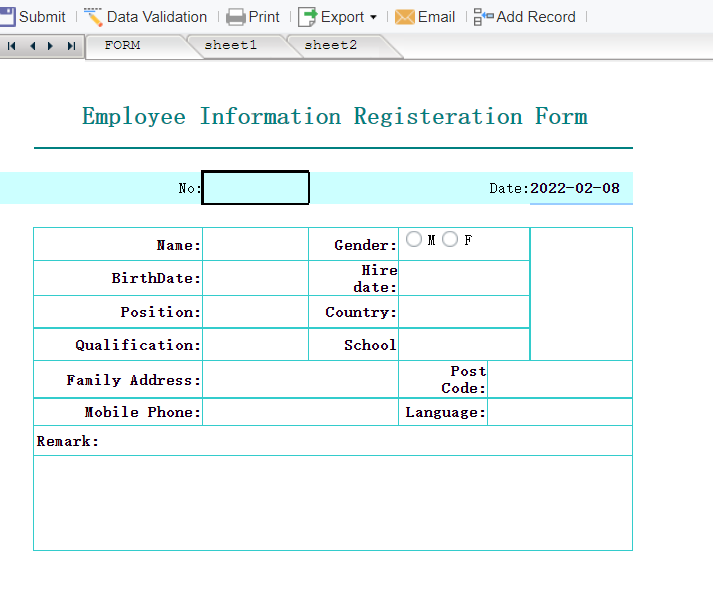
Task: Click the Country input cell
Action: click(x=464, y=312)
